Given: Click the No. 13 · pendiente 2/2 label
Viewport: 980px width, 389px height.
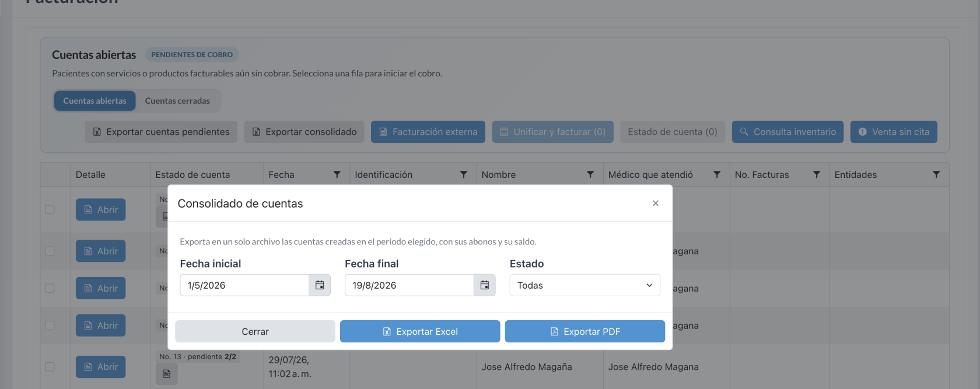Looking at the screenshot, I should [x=198, y=356].
